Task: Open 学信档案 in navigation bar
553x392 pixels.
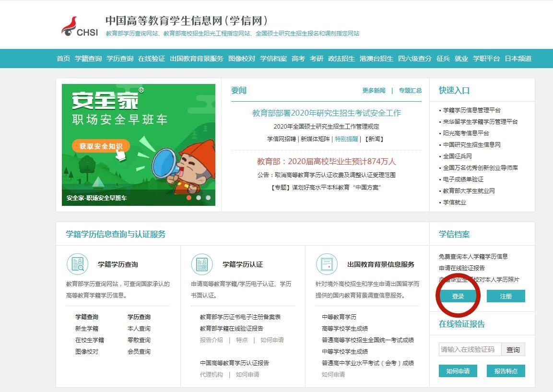Action: pyautogui.click(x=273, y=59)
